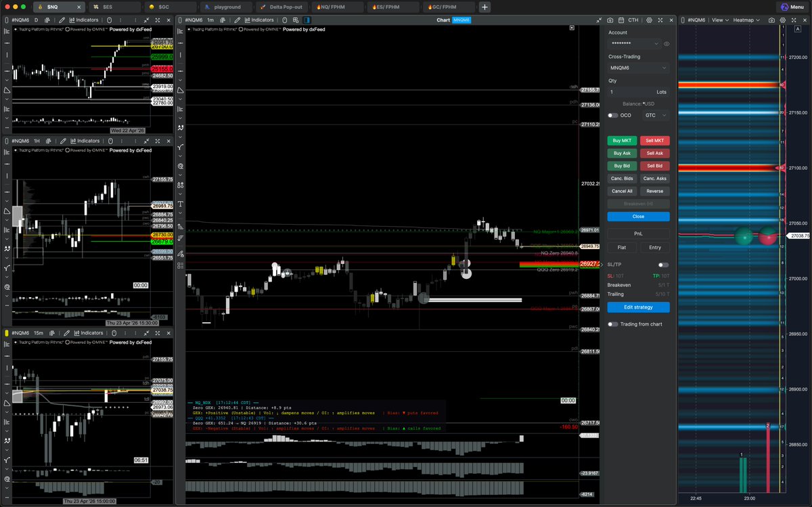Switch to the NQ/ FPHM tab
This screenshot has height=507, width=812.
tap(338, 6)
